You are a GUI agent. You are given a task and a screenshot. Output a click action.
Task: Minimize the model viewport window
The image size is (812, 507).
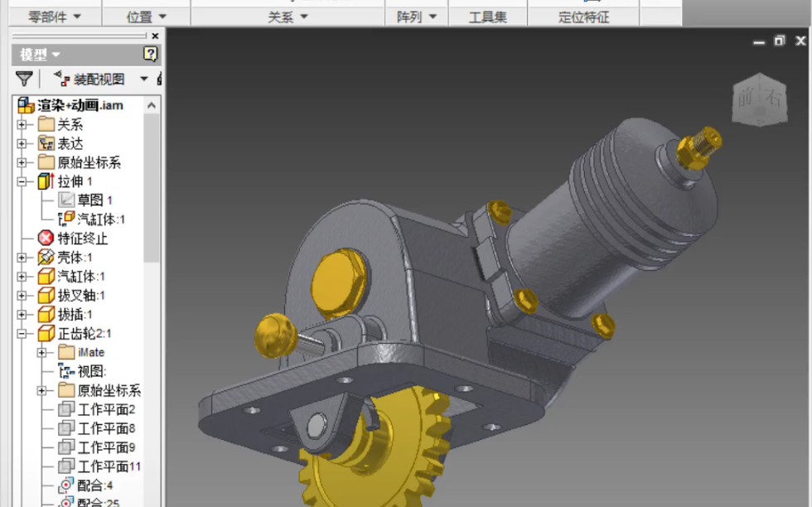759,41
